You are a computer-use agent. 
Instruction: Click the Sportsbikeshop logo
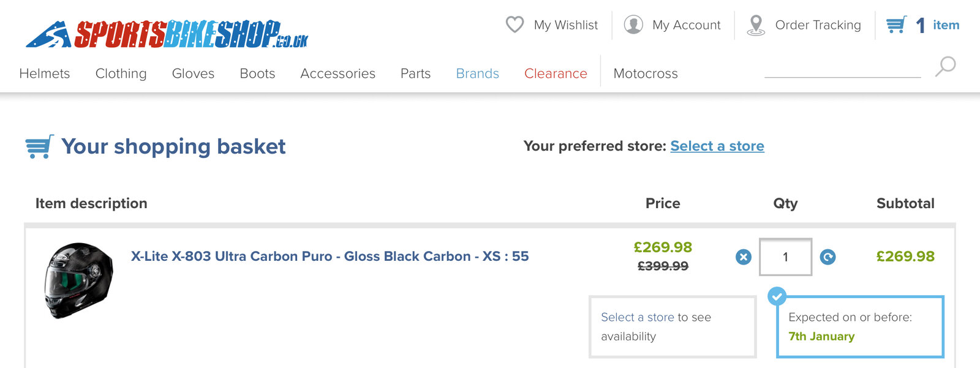(x=167, y=34)
